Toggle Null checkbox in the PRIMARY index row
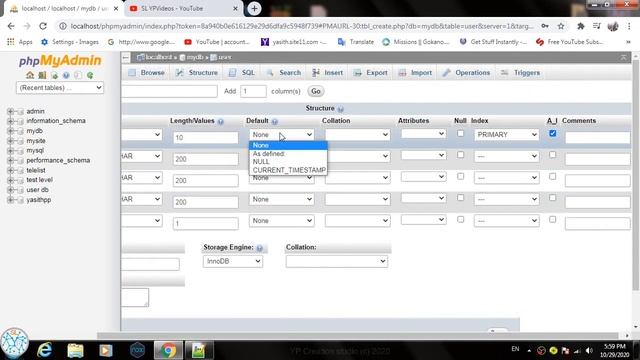 (x=460, y=133)
